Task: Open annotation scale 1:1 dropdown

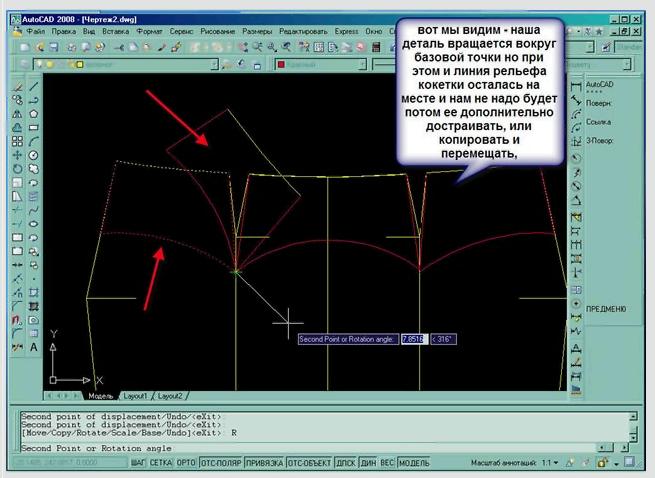Action: point(551,464)
